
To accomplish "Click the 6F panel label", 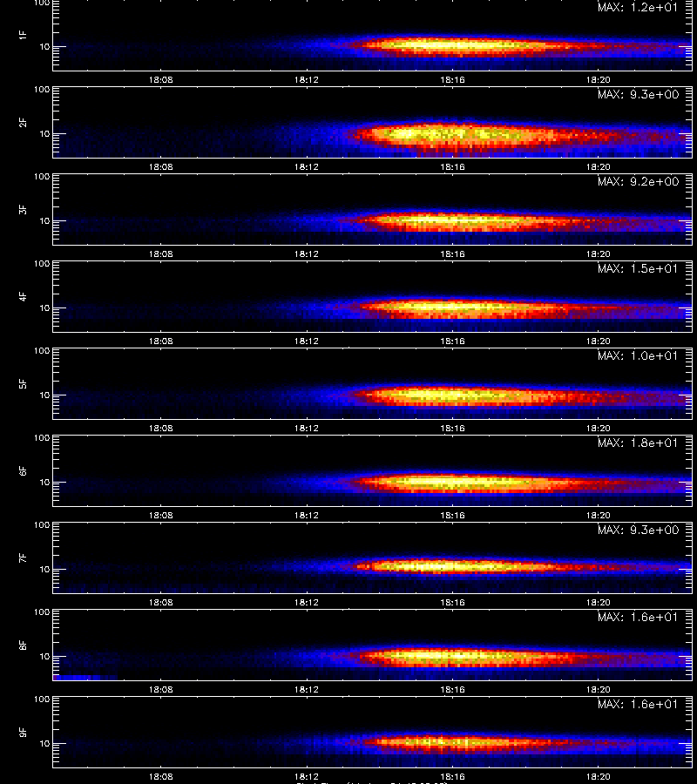I will point(23,471).
